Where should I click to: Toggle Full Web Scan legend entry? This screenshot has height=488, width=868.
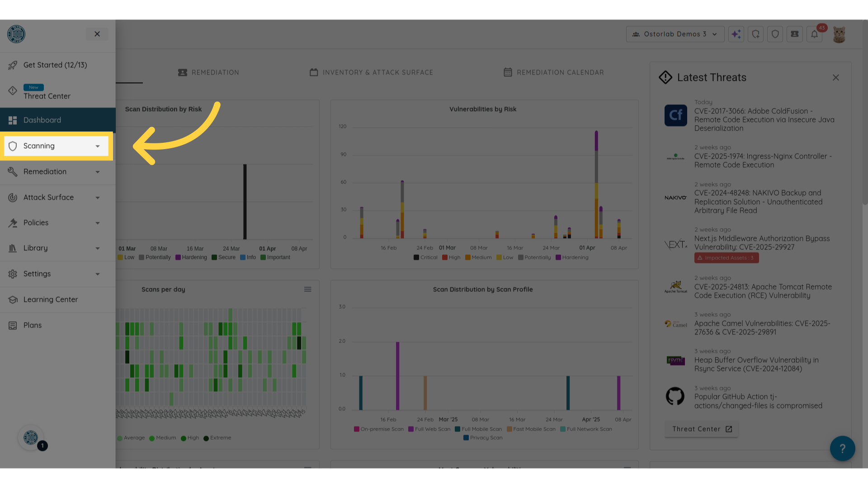tap(429, 429)
